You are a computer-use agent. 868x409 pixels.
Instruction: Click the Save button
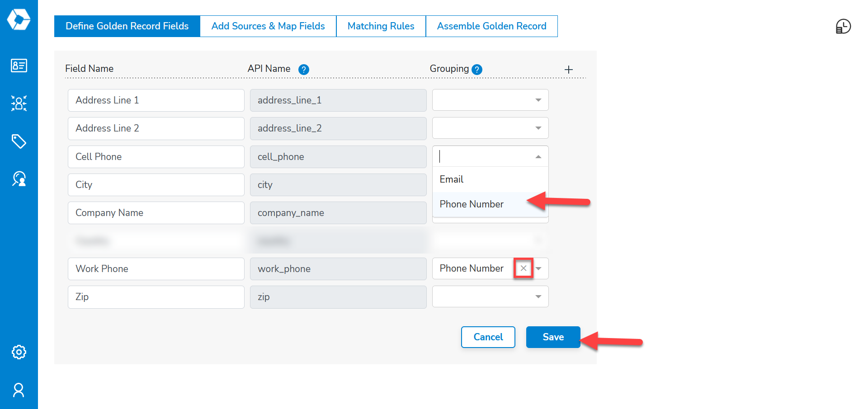[553, 337]
